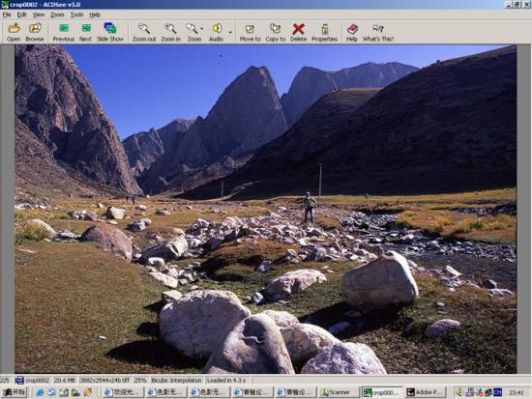The height and width of the screenshot is (399, 532).
Task: Click the Zoom in magnifier
Action: (x=170, y=33)
